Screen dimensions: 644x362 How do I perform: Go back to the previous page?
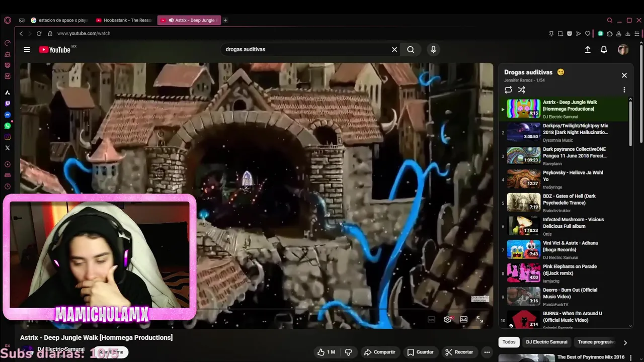tap(21, 33)
